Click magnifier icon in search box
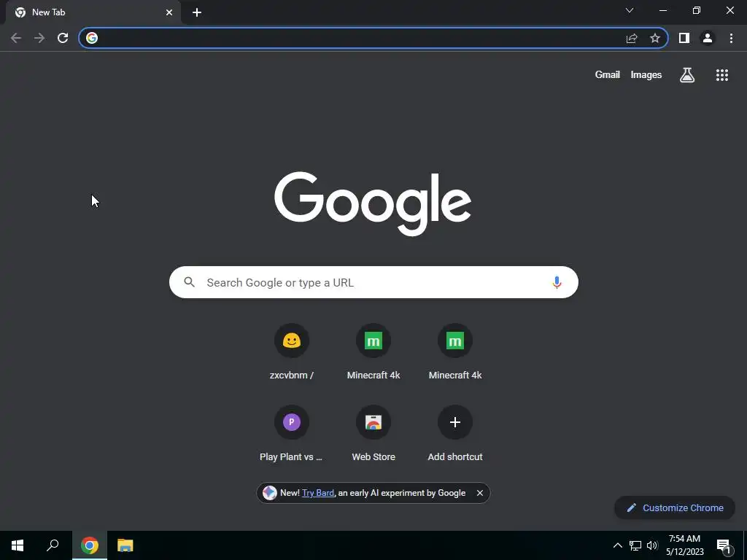 tap(189, 282)
